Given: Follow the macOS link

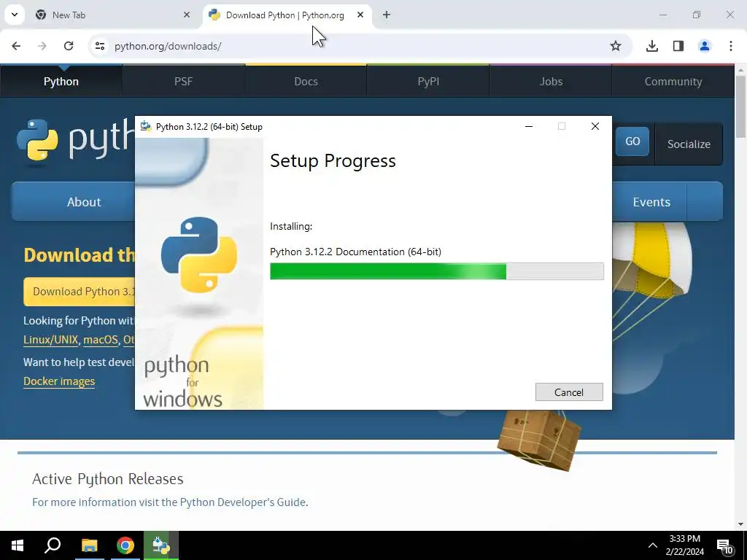Looking at the screenshot, I should point(101,340).
